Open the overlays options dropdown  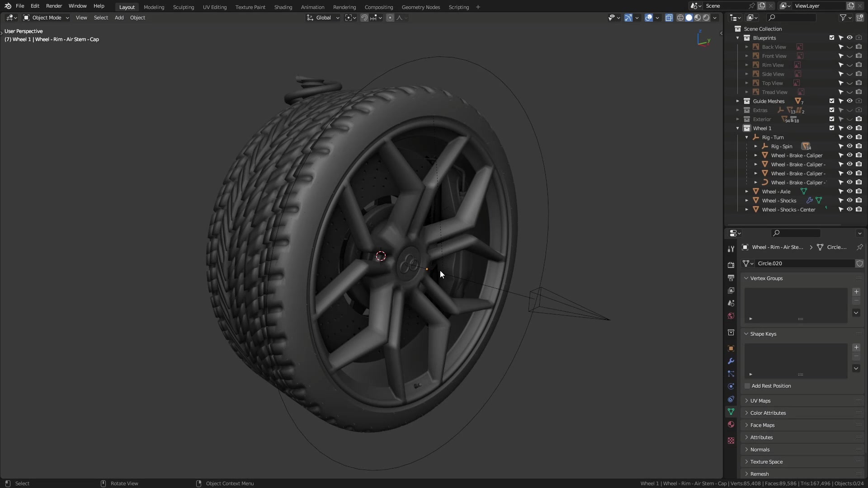click(657, 18)
